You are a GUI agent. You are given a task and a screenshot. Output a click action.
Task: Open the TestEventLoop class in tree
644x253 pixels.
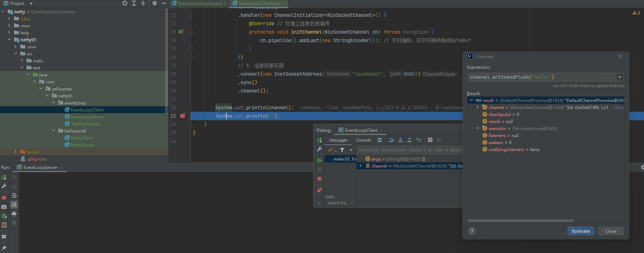[x=86, y=124]
